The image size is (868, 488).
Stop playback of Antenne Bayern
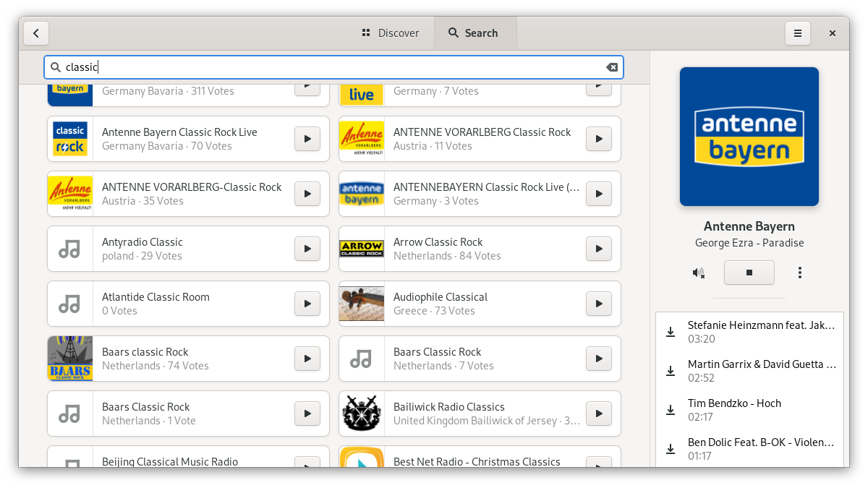click(749, 273)
